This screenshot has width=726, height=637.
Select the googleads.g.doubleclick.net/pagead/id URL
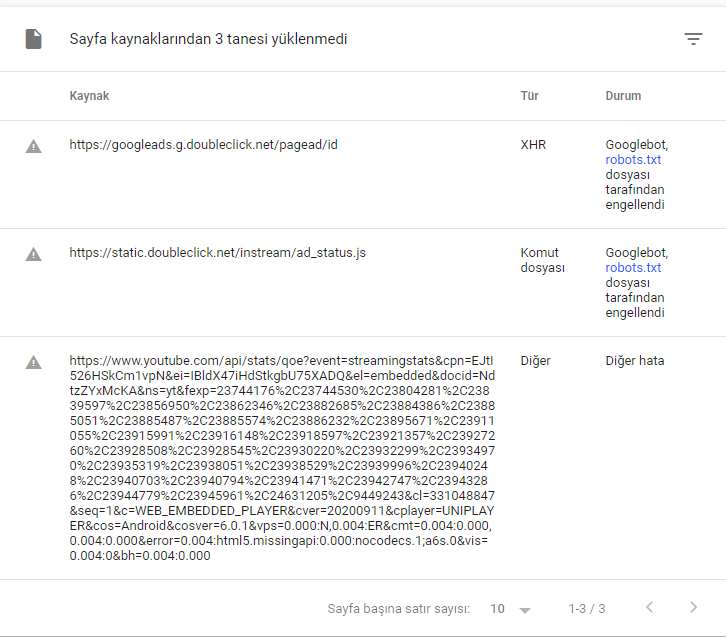[203, 145]
